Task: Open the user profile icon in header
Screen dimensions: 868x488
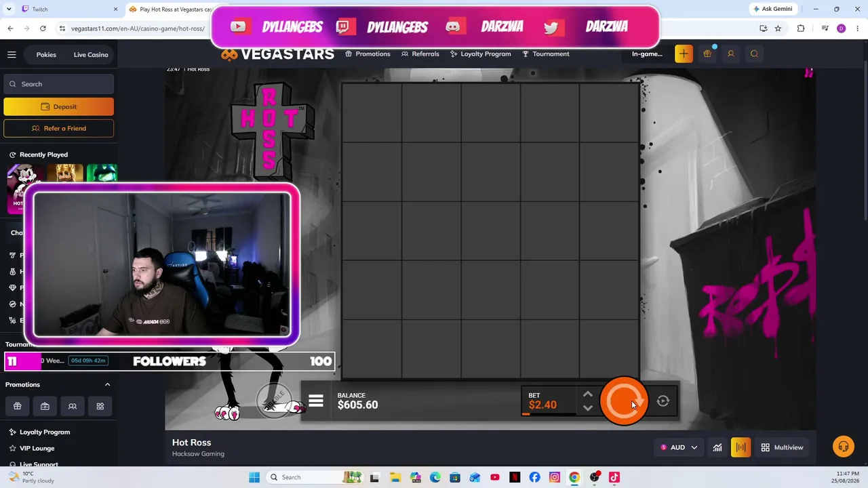Action: point(730,54)
